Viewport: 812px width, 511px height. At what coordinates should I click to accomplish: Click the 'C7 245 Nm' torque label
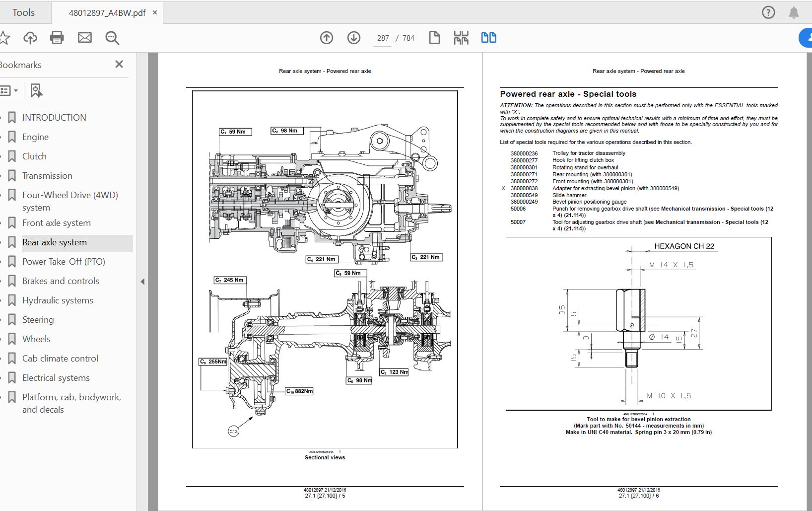click(230, 280)
